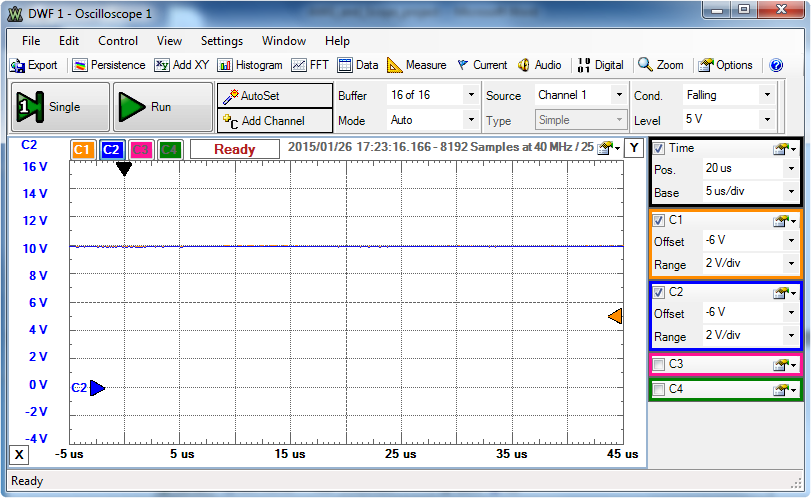Click the Run button
The height and width of the screenshot is (498, 811).
click(163, 107)
